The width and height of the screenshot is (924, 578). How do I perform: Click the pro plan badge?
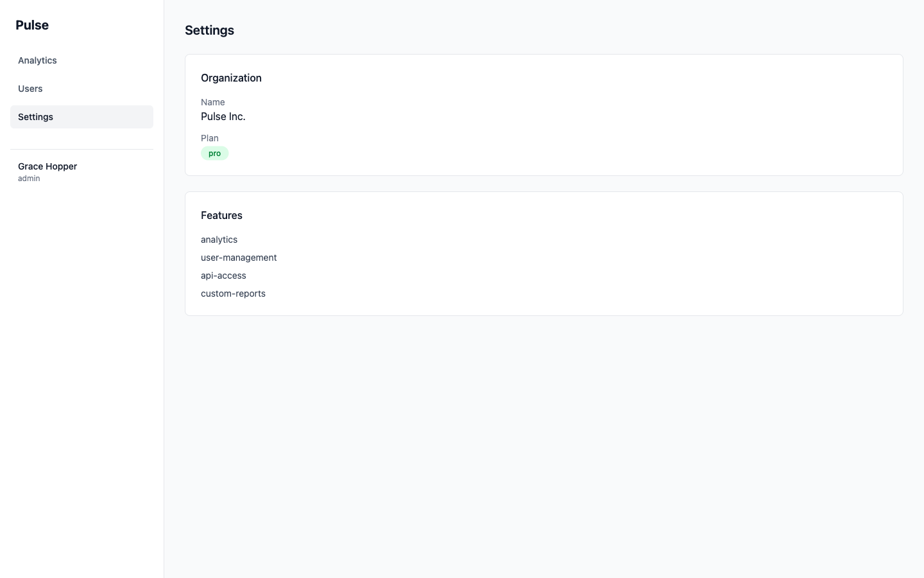(x=214, y=153)
